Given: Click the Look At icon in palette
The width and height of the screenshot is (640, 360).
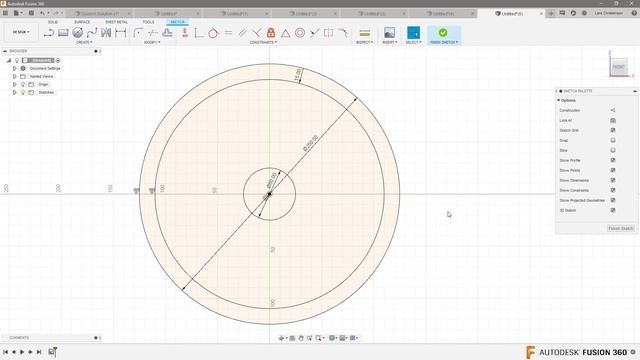Looking at the screenshot, I should [x=613, y=120].
